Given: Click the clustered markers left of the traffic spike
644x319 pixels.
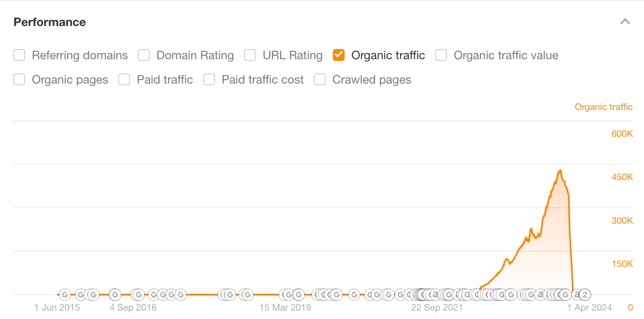Looking at the screenshot, I should click(x=474, y=295).
